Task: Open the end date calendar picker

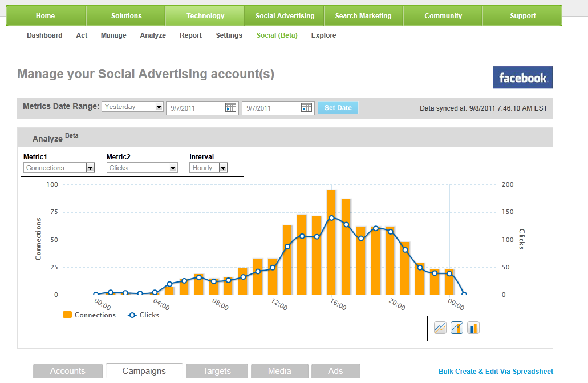Action: (306, 107)
